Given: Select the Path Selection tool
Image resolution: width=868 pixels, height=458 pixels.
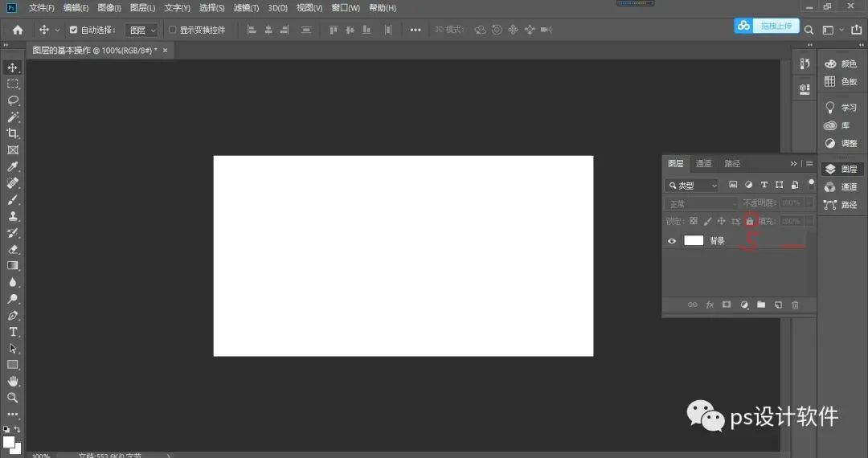Looking at the screenshot, I should (13, 349).
